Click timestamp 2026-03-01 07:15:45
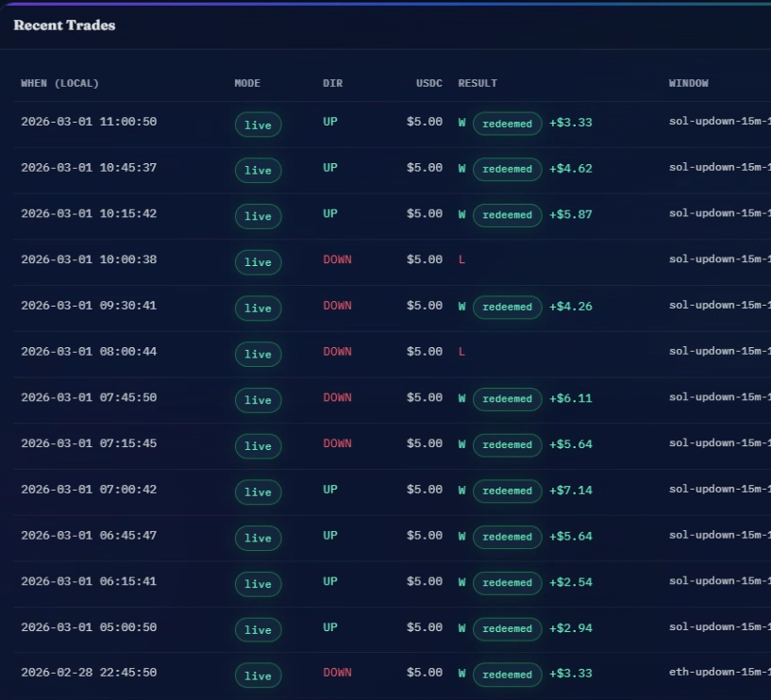771x700 pixels. click(89, 443)
